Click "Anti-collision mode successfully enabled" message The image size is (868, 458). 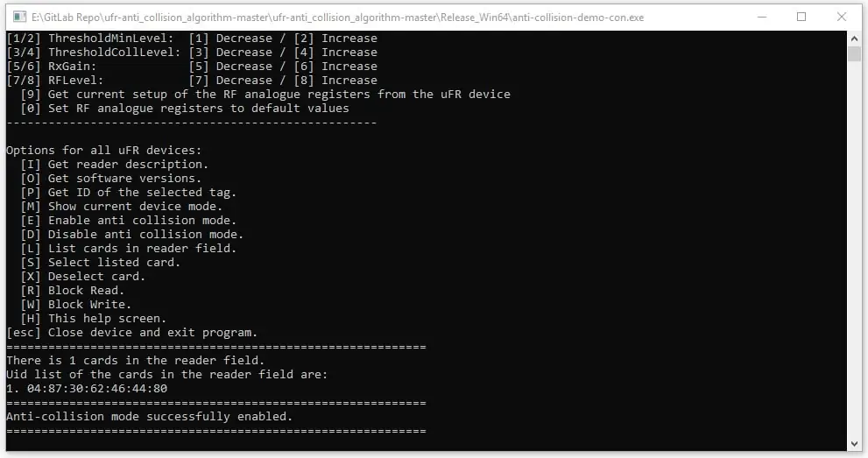[x=150, y=417]
